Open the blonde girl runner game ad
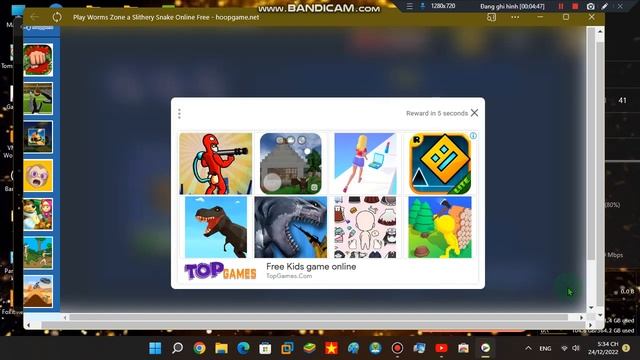The width and height of the screenshot is (640, 360). point(365,163)
